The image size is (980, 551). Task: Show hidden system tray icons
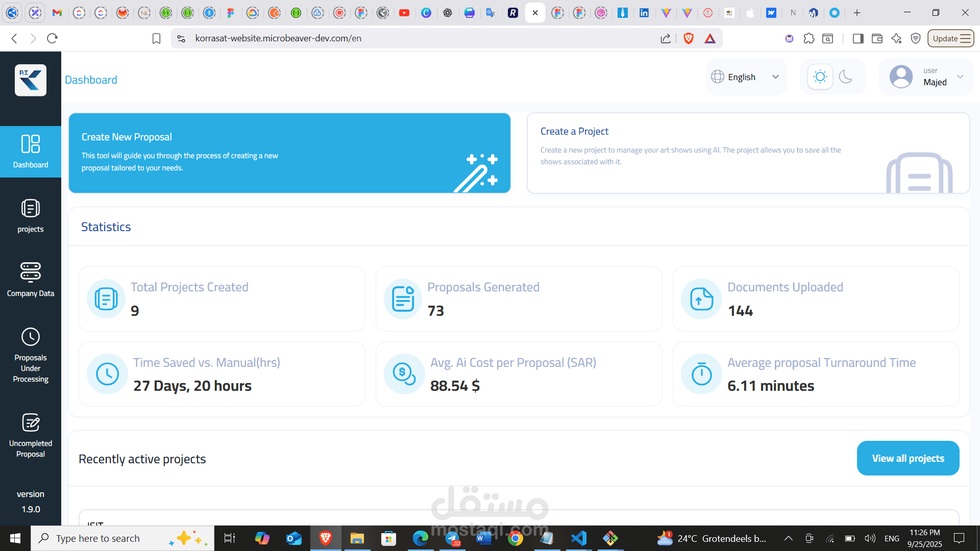pyautogui.click(x=788, y=538)
